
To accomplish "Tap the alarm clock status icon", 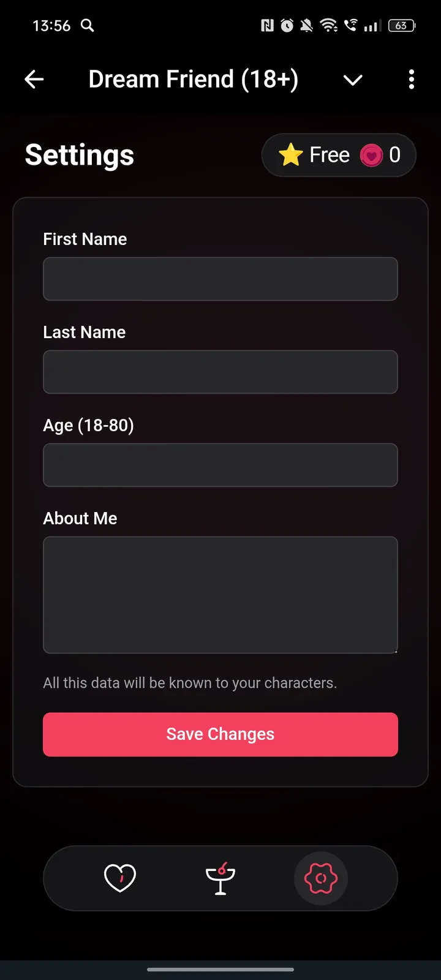I will point(287,25).
